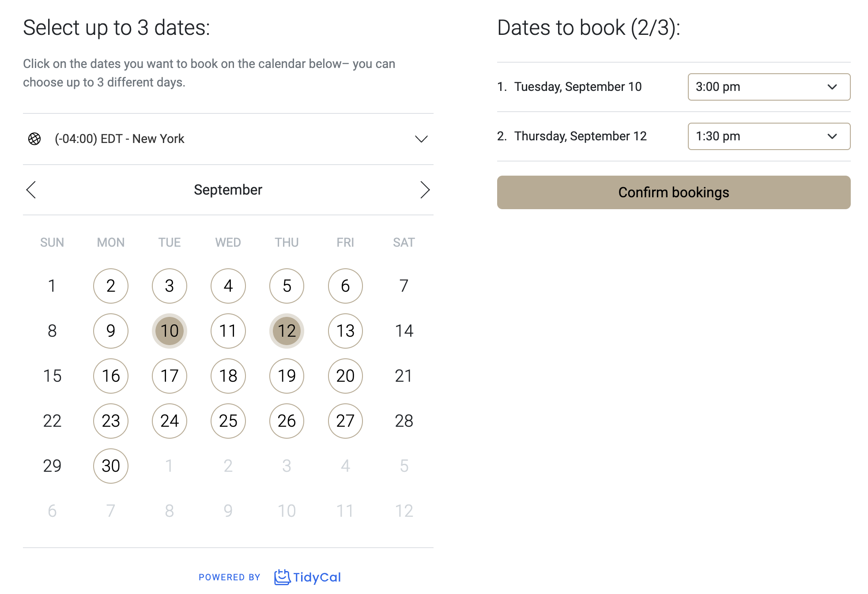Viewport: 868px width, 594px height.
Task: Open the 3:00 pm time dropdown
Action: pyautogui.click(x=769, y=87)
